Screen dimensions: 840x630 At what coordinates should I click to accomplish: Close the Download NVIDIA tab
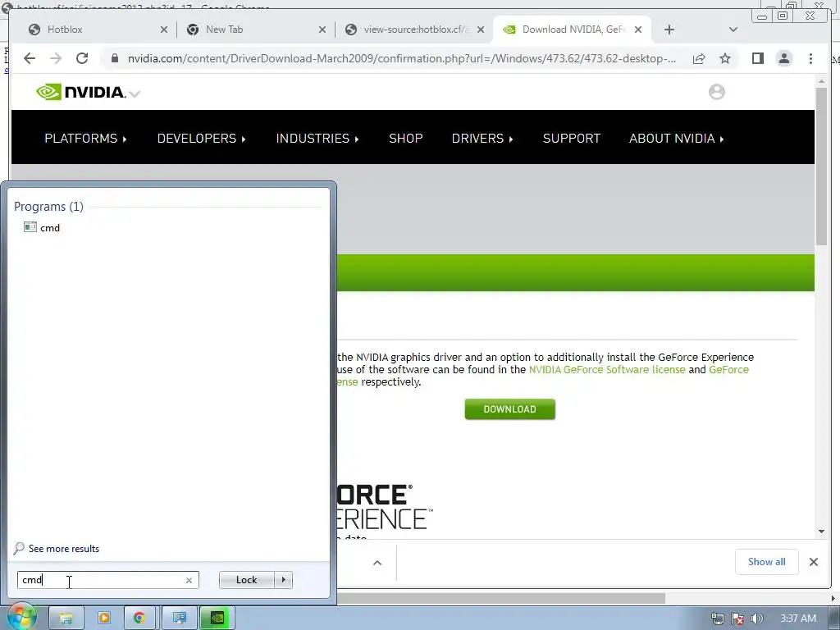[x=638, y=30]
